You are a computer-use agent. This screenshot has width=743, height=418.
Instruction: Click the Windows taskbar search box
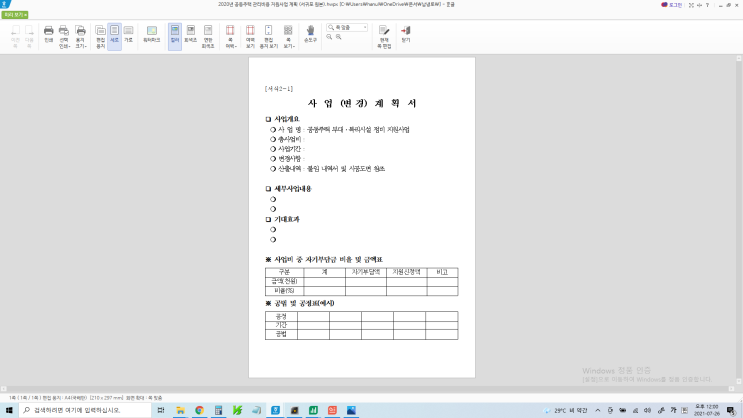[85, 410]
